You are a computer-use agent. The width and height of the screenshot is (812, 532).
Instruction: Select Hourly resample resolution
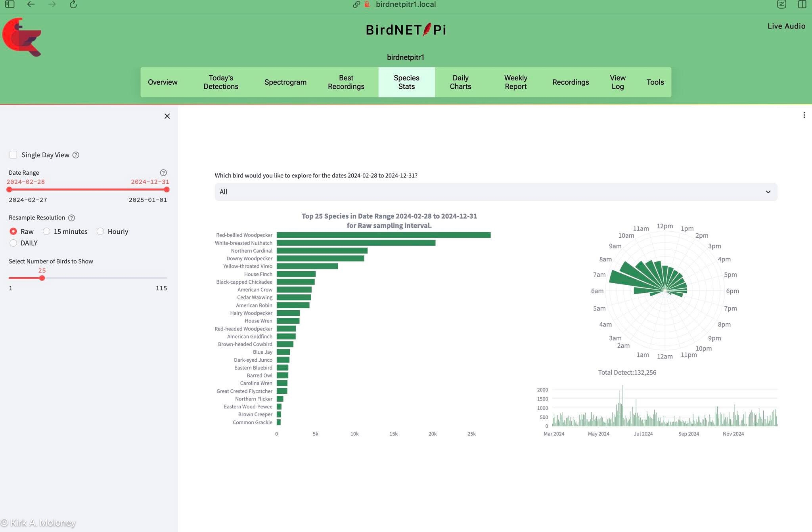[100, 231]
